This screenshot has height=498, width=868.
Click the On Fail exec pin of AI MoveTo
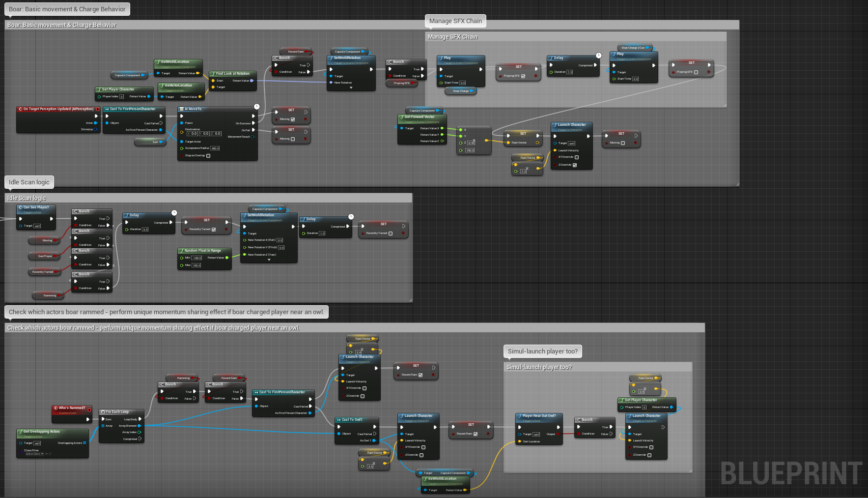253,130
